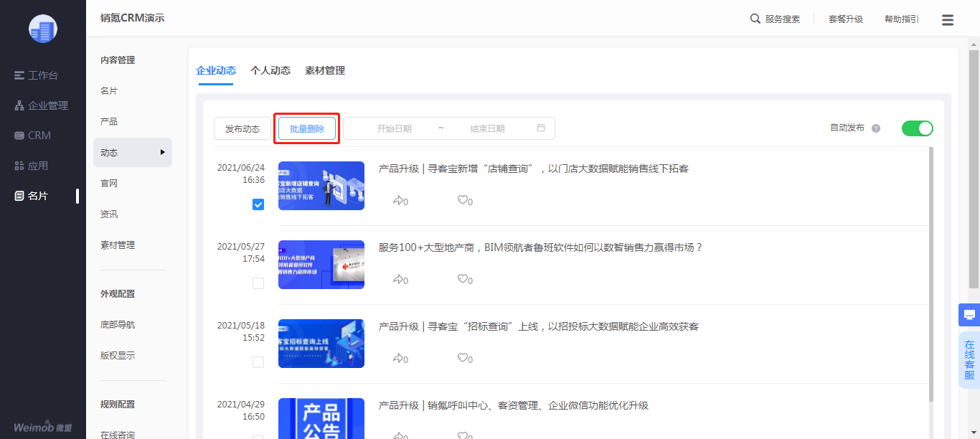Check the 2021/05/27 post checkbox

[x=258, y=283]
